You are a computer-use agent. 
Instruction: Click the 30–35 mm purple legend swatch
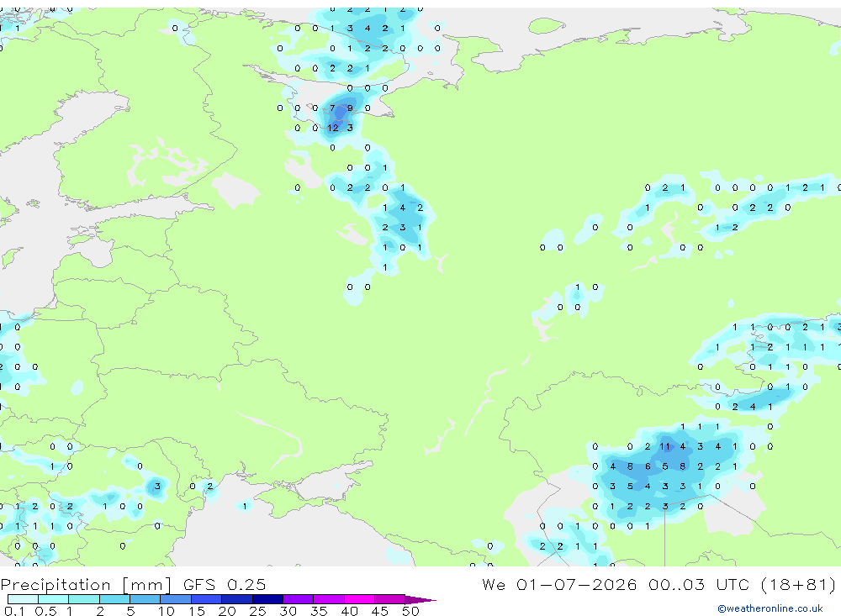[x=299, y=599]
